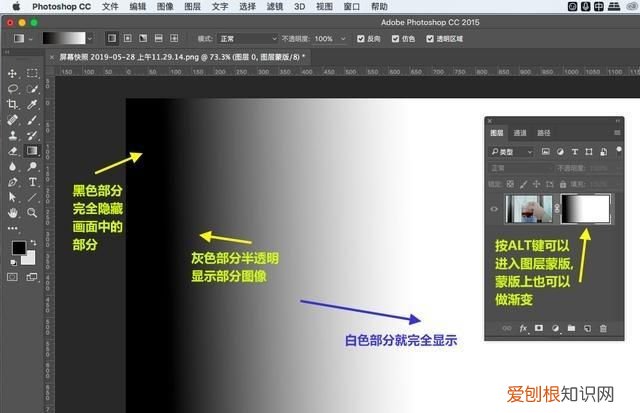This screenshot has width=640, height=413.
Task: Select the Rectangular Marquee tool
Action: coord(32,73)
